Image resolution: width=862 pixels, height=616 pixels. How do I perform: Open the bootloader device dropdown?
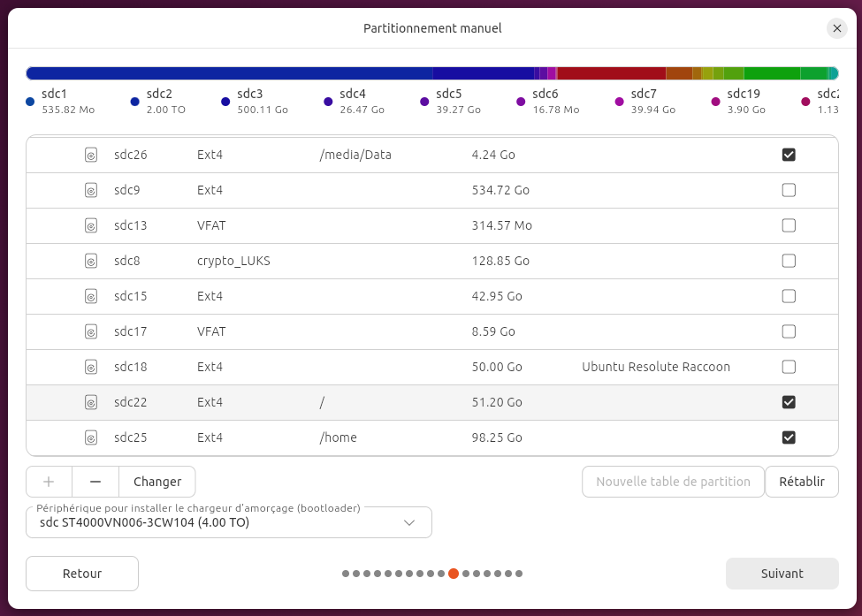pyautogui.click(x=229, y=522)
